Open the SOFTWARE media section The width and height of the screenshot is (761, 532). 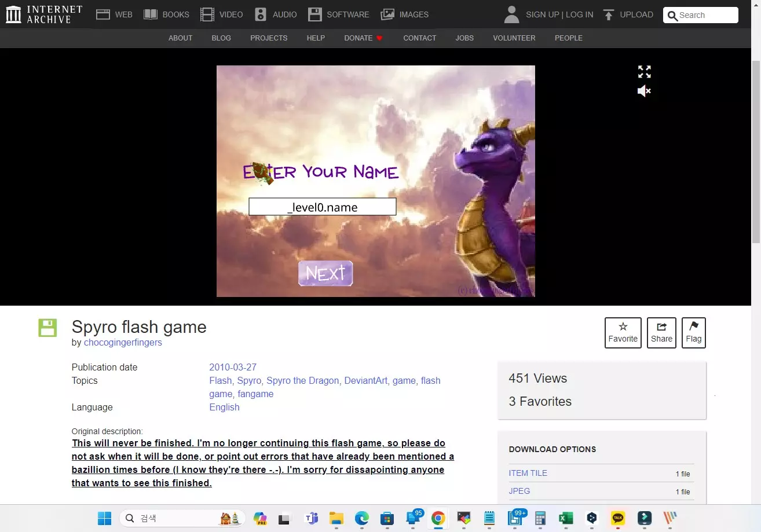pos(338,14)
